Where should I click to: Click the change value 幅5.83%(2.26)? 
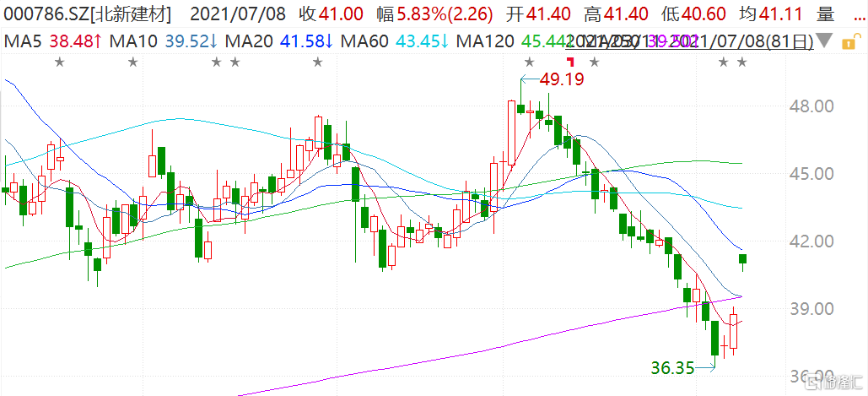tap(434, 14)
